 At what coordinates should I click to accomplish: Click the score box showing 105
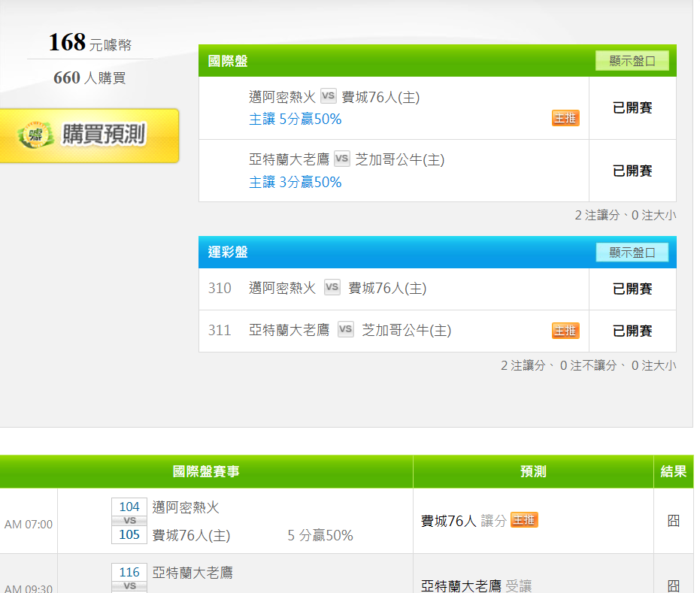(129, 534)
